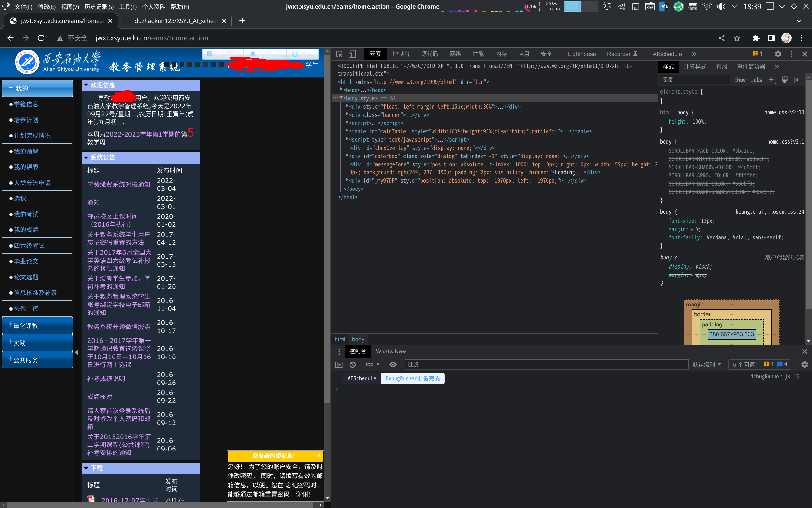Viewport: 812px width, 508px height.
Task: Toggle the computed styles sidebar icon
Action: (798, 80)
